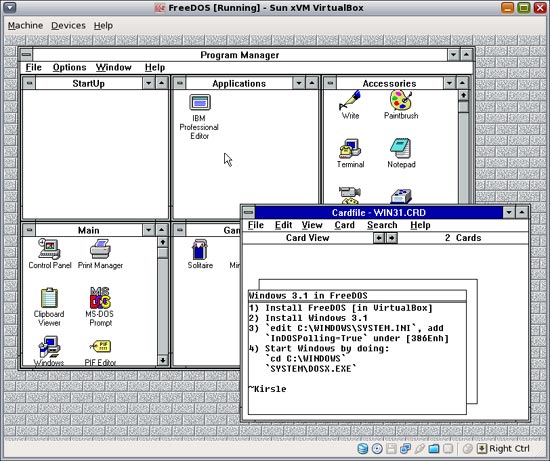This screenshot has width=550, height=461.
Task: Open the Cardfile Search menu
Action: click(382, 225)
